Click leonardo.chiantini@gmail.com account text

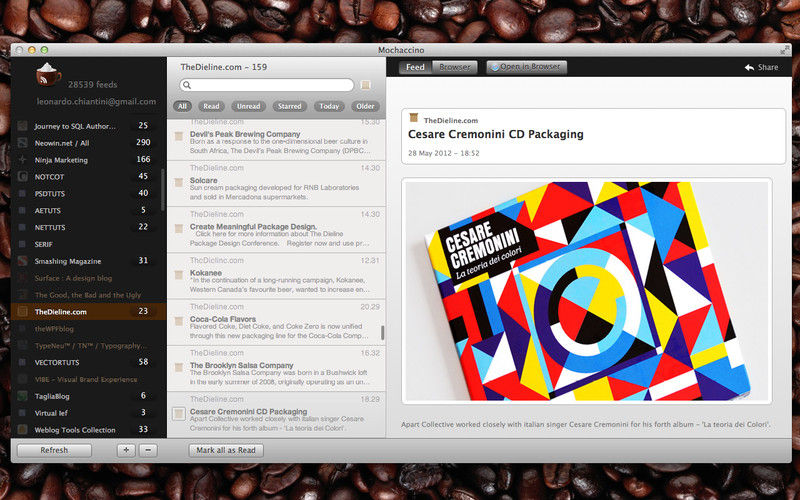tap(96, 102)
